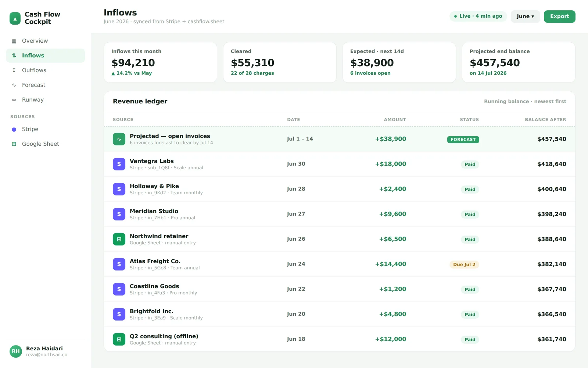Click the Jul 1 – 14 date cell
Image resolution: width=588 pixels, height=368 pixels.
pyautogui.click(x=300, y=139)
